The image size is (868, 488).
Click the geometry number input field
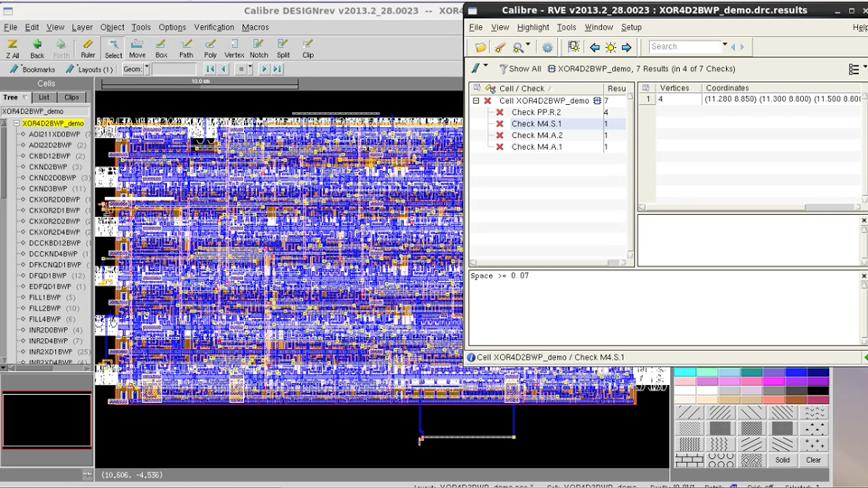[x=174, y=70]
